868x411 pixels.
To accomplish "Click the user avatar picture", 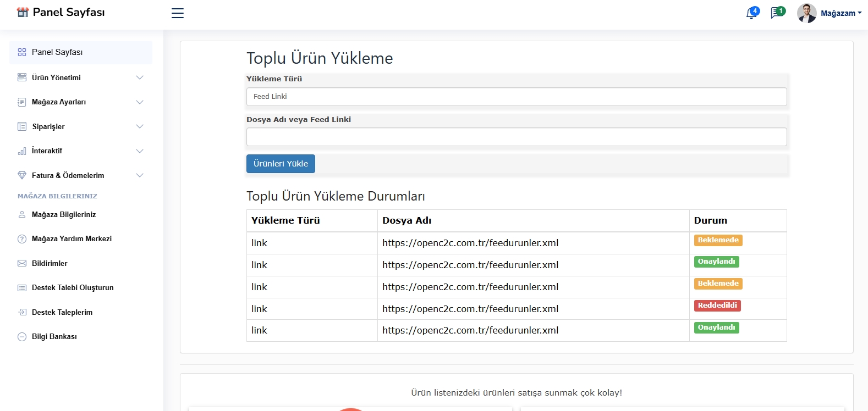I will tap(806, 13).
